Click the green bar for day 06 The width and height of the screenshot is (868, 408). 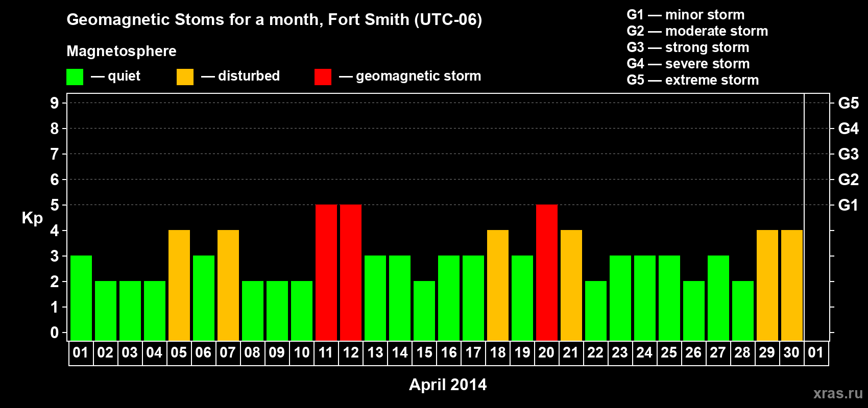click(x=204, y=298)
